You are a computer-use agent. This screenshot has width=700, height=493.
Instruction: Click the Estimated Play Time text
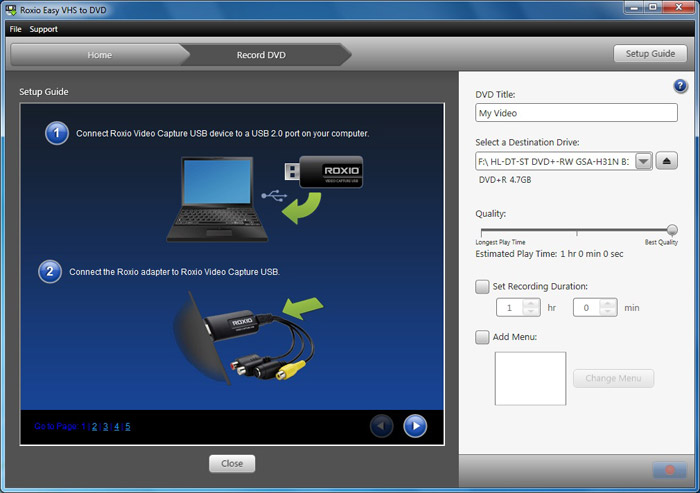click(549, 254)
